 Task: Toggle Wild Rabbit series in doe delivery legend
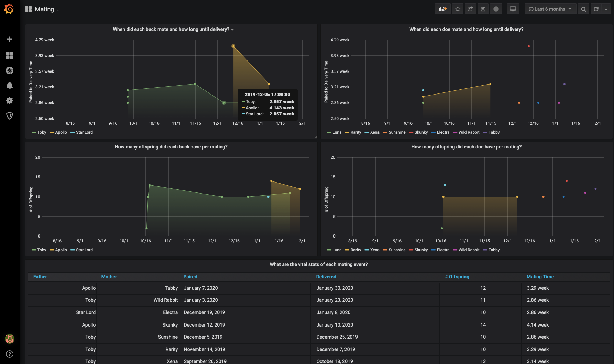click(x=469, y=132)
